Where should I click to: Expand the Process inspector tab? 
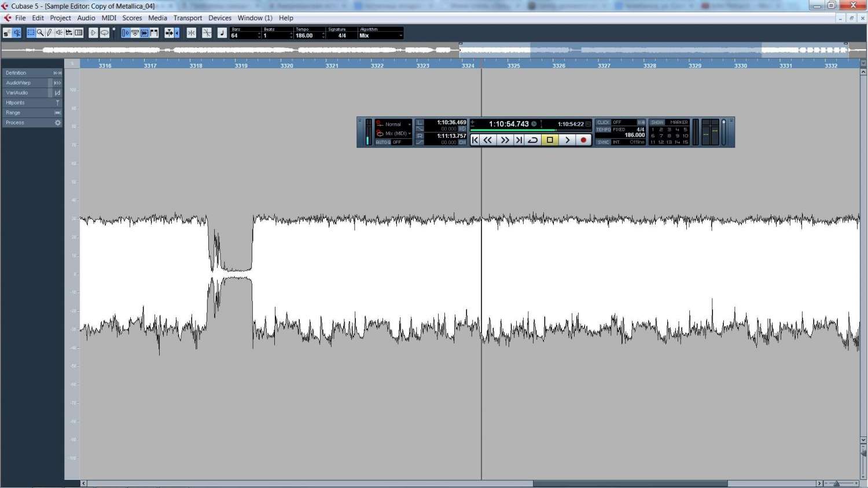[x=32, y=123]
